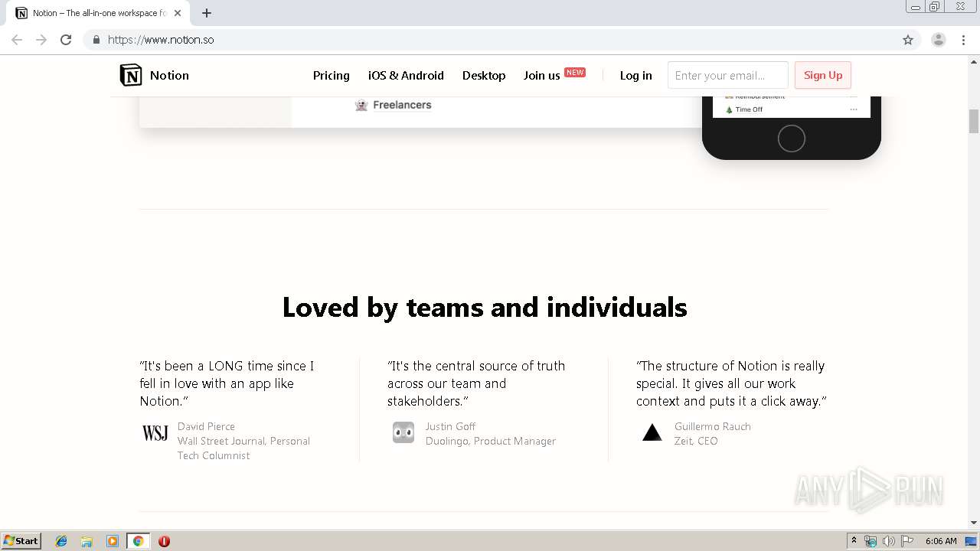View the site security padlock info

(x=96, y=40)
